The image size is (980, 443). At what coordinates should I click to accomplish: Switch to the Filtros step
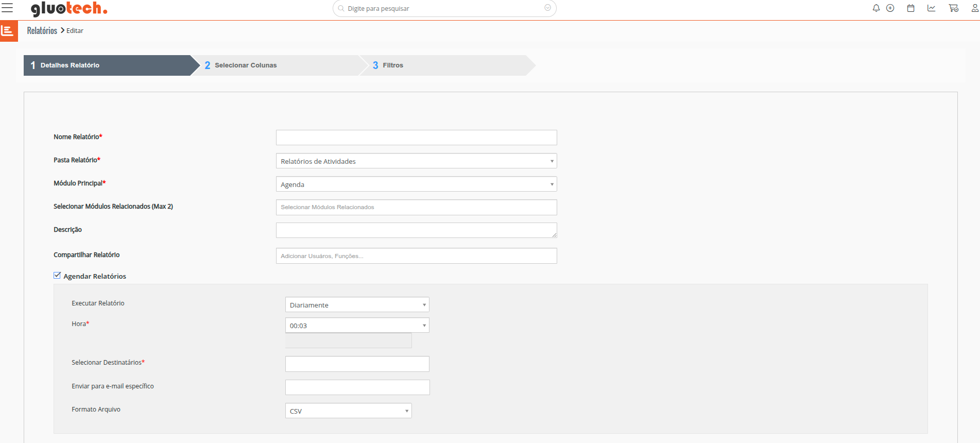pyautogui.click(x=392, y=65)
